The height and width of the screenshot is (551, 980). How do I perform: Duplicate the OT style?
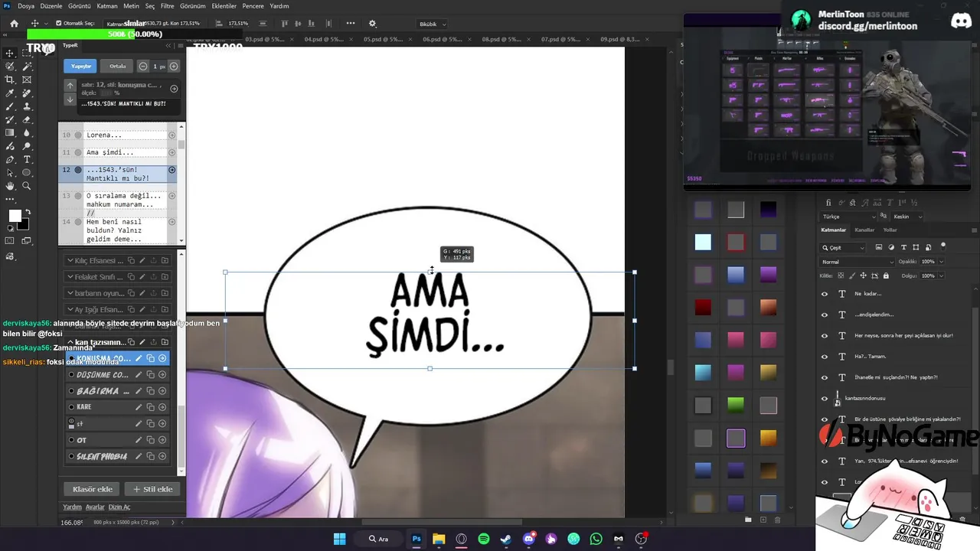click(x=150, y=440)
